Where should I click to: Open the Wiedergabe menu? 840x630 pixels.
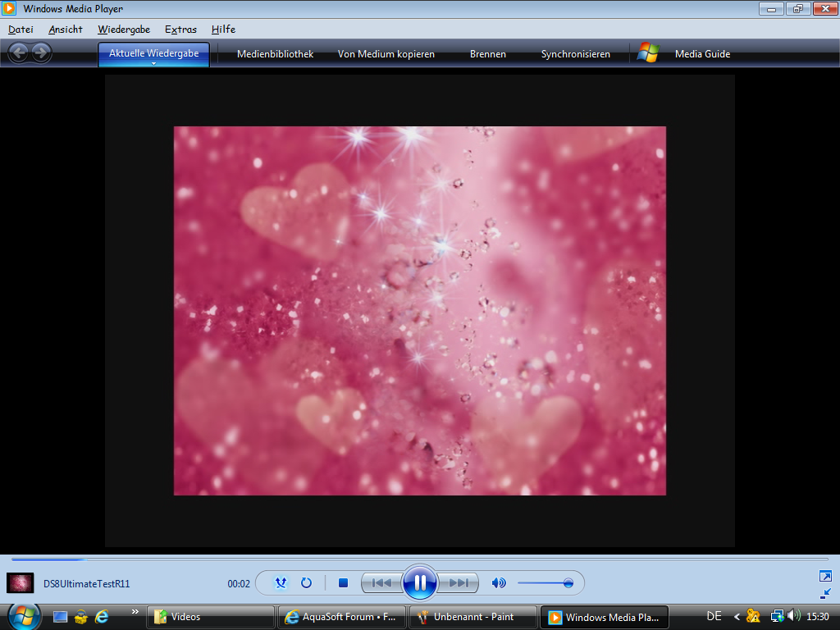tap(124, 30)
